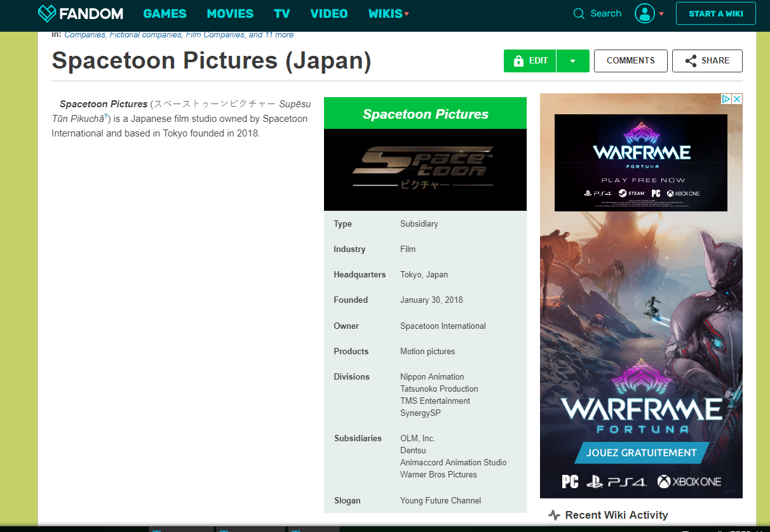This screenshot has width=770, height=532.
Task: Open the TV navigation menu
Action: 281,13
